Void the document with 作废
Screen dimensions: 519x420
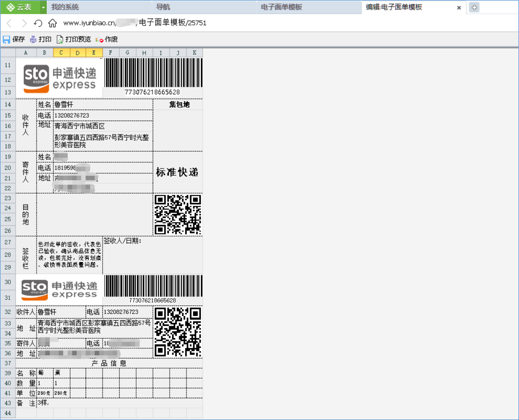click(x=107, y=39)
